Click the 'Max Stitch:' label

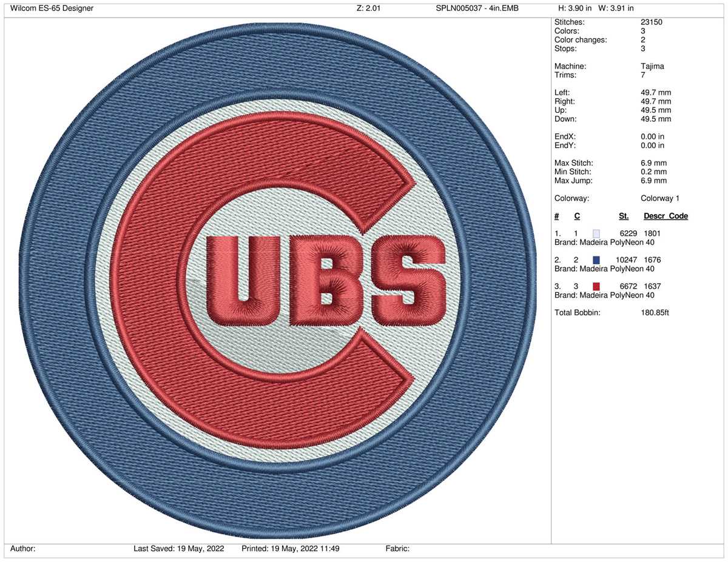[x=574, y=163]
